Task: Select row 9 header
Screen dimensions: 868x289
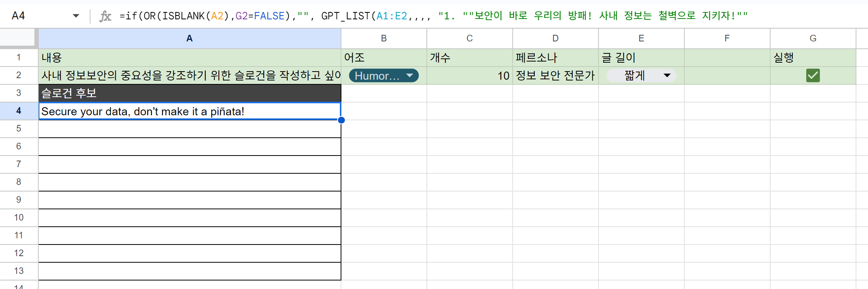Action: pos(19,200)
